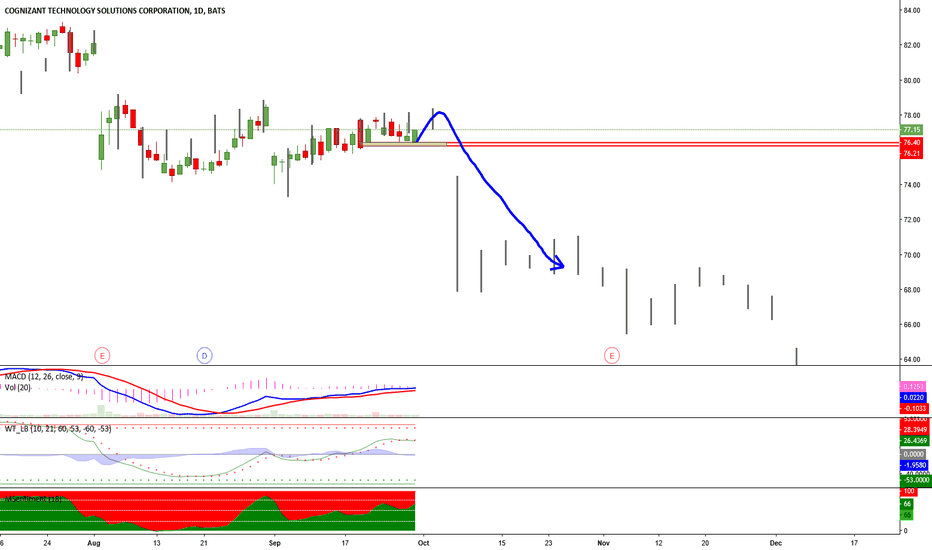
Task: Open the MACD (12, 26, close, 9) legend
Action: tap(44, 376)
